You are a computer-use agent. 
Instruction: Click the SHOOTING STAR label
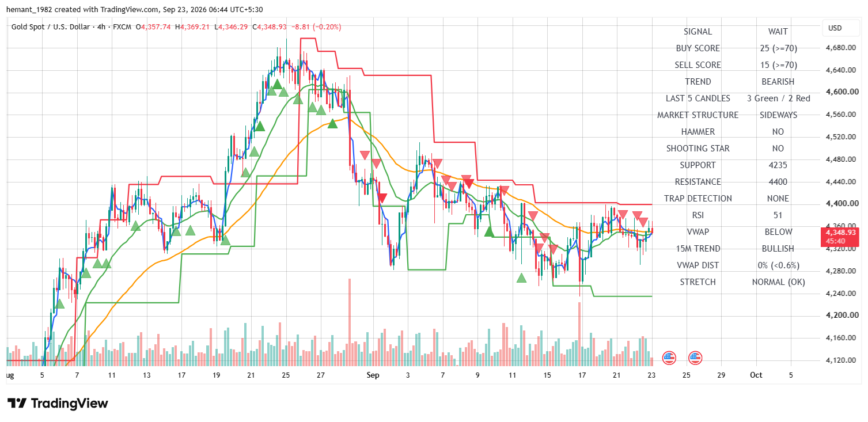click(x=698, y=149)
